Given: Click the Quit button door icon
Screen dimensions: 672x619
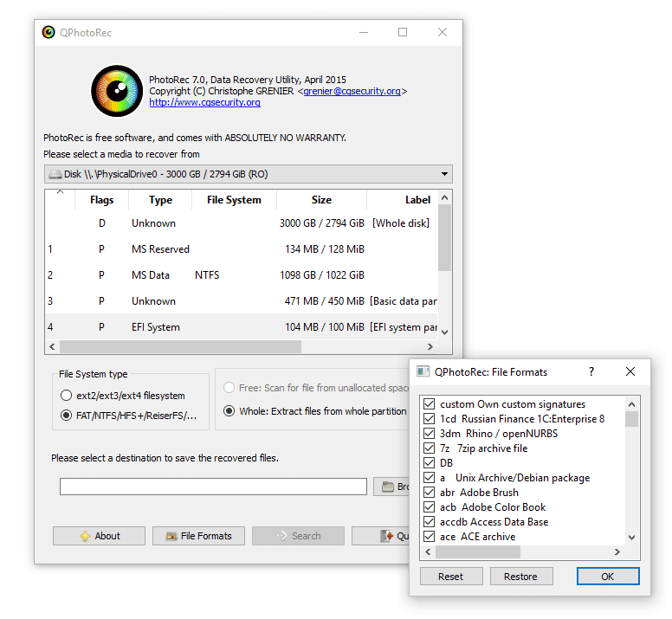Looking at the screenshot, I should [386, 536].
